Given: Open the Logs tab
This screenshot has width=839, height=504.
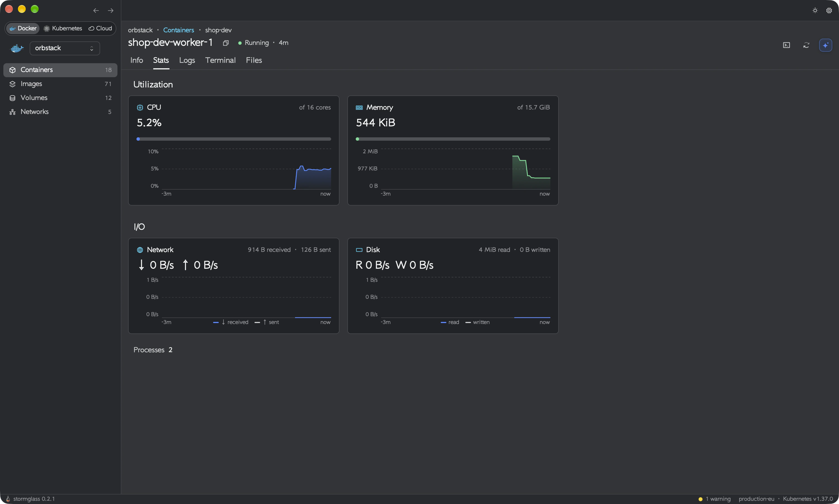Looking at the screenshot, I should point(187,60).
